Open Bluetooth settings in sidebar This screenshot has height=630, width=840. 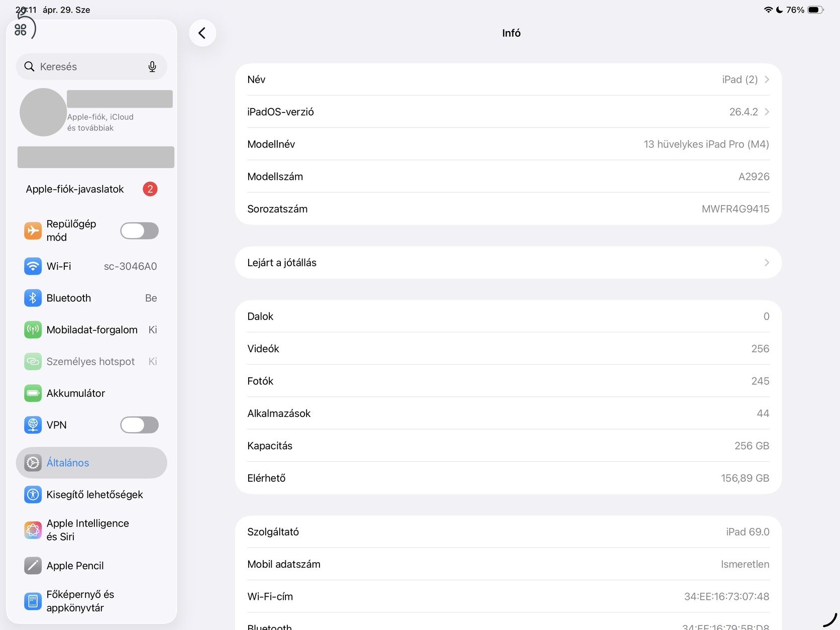91,298
